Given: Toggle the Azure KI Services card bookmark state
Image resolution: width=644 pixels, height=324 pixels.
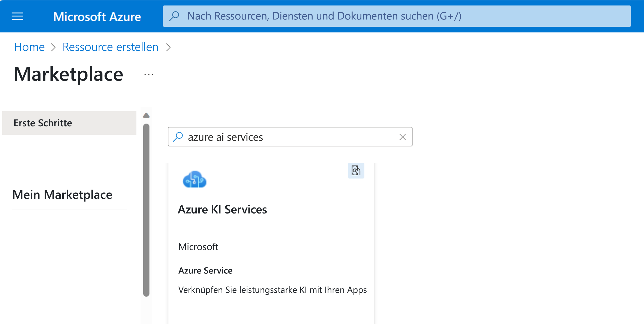Looking at the screenshot, I should coord(355,171).
